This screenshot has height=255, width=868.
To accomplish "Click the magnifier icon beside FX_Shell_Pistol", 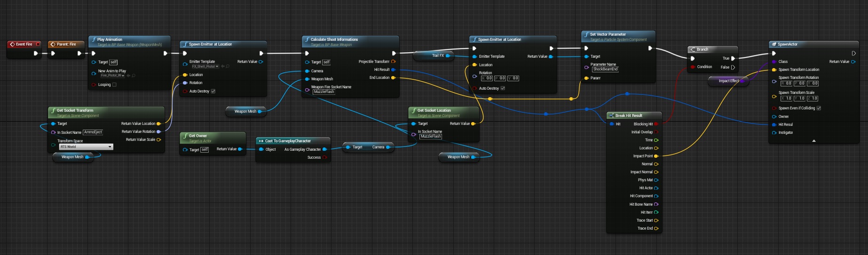I will tap(228, 66).
